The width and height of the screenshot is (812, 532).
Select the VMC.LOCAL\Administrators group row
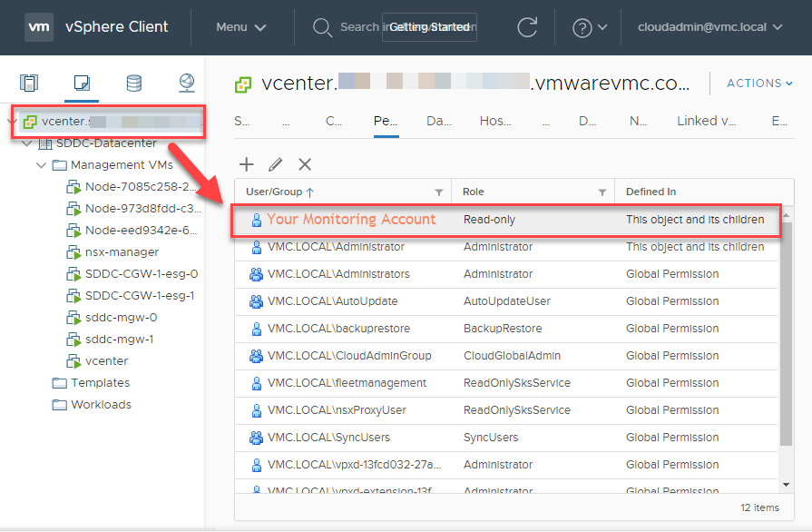pos(506,274)
